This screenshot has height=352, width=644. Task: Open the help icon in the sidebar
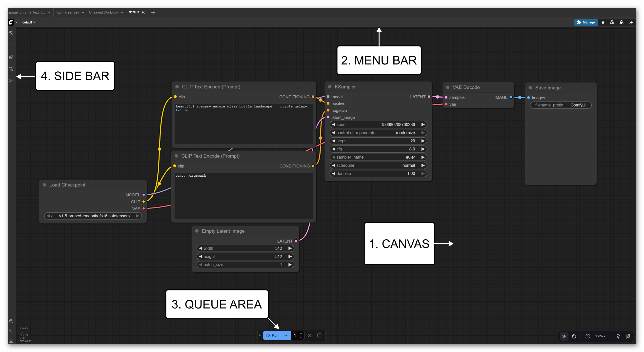[x=11, y=321]
